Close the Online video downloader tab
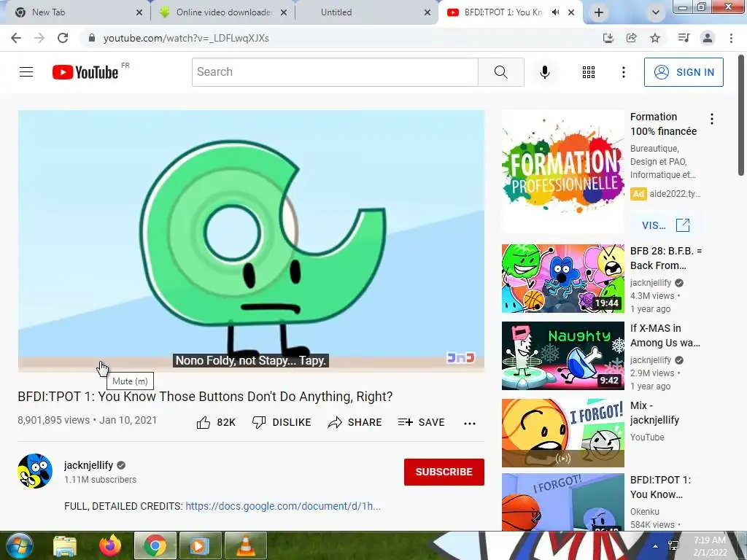This screenshot has height=560, width=747. point(284,12)
